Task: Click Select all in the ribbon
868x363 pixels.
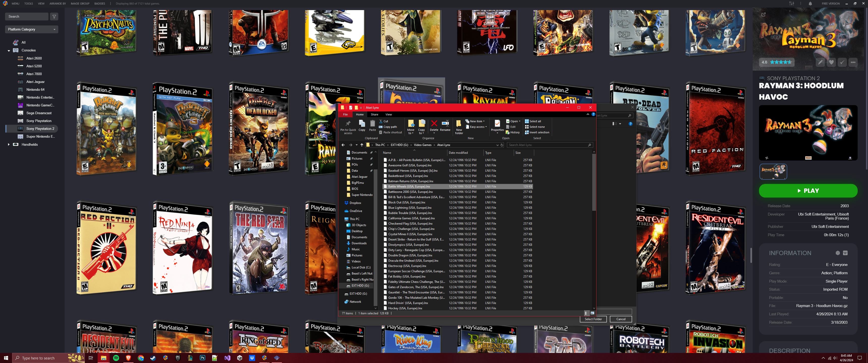Action: pos(533,121)
